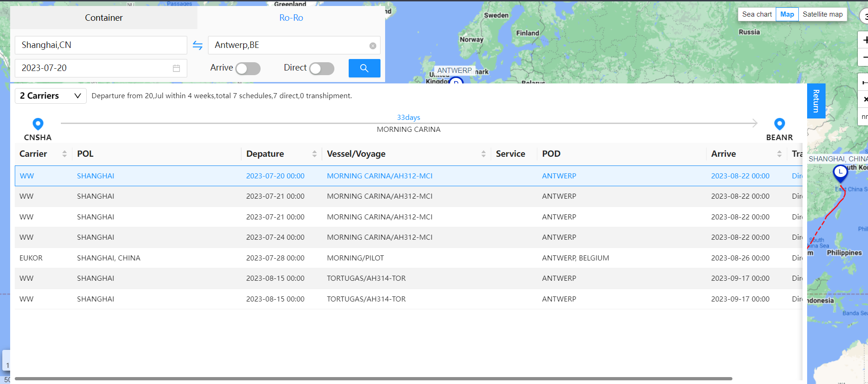Toggle the Direct switch
Image resolution: width=868 pixels, height=384 pixels.
321,69
